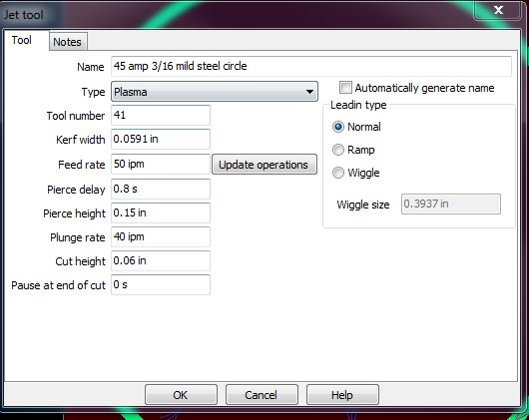Click the Tool number field
The width and height of the screenshot is (529, 420).
[x=161, y=116]
